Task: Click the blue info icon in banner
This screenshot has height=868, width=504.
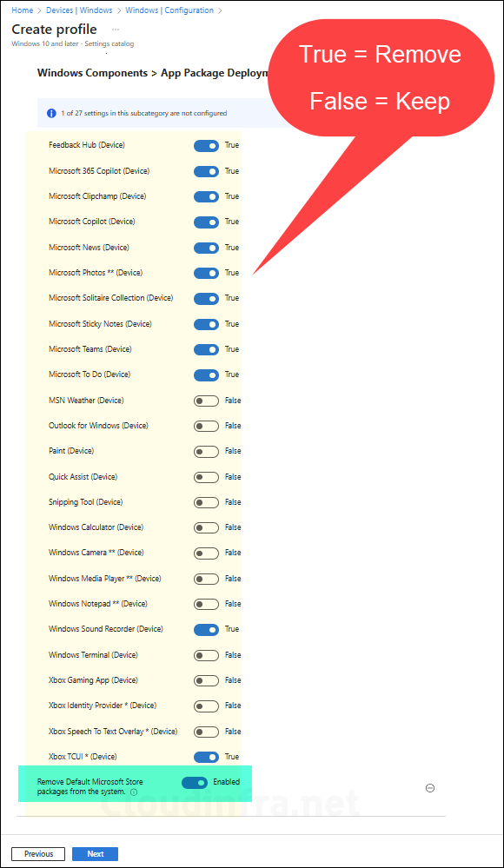Action: pyautogui.click(x=51, y=114)
